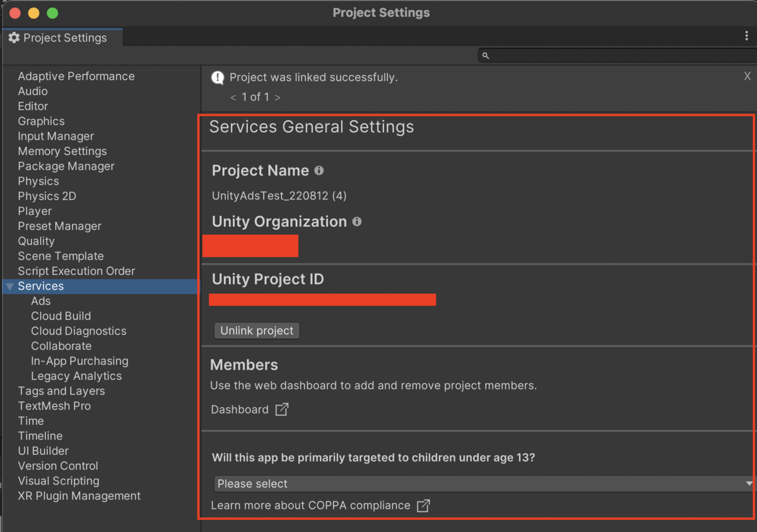Viewport: 757px width, 532px height.
Task: Click the Unlink project button
Action: click(x=257, y=330)
